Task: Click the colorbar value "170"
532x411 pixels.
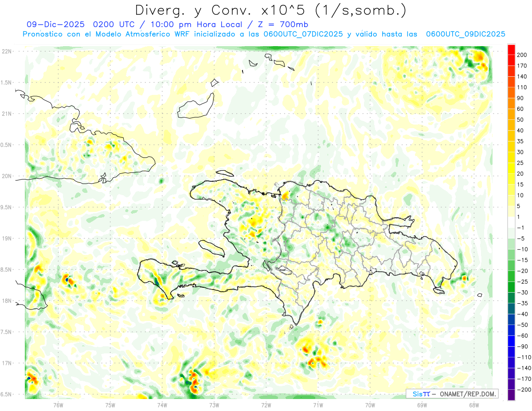Action: [x=522, y=66]
